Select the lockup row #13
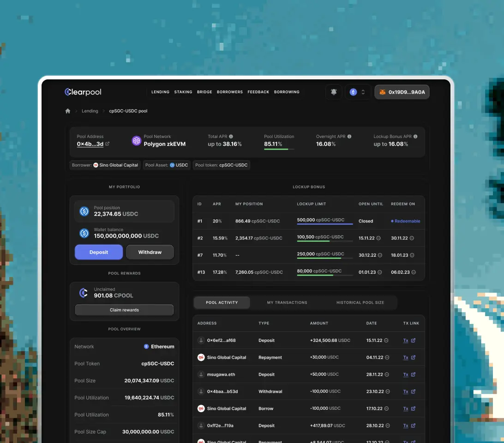504x443 pixels. coord(309,272)
